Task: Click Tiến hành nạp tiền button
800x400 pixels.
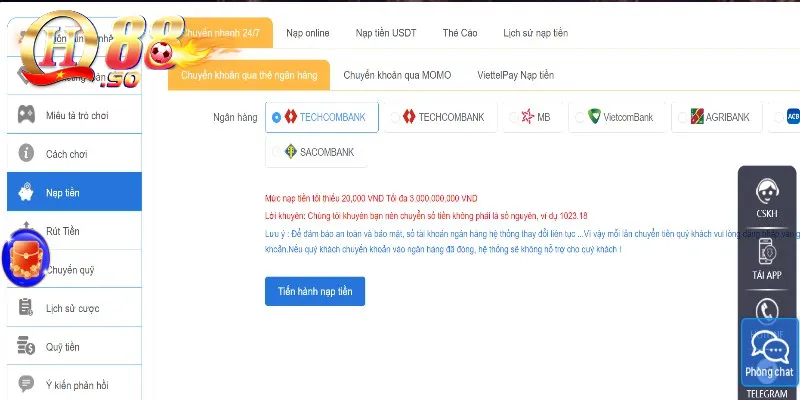Action: coord(315,291)
